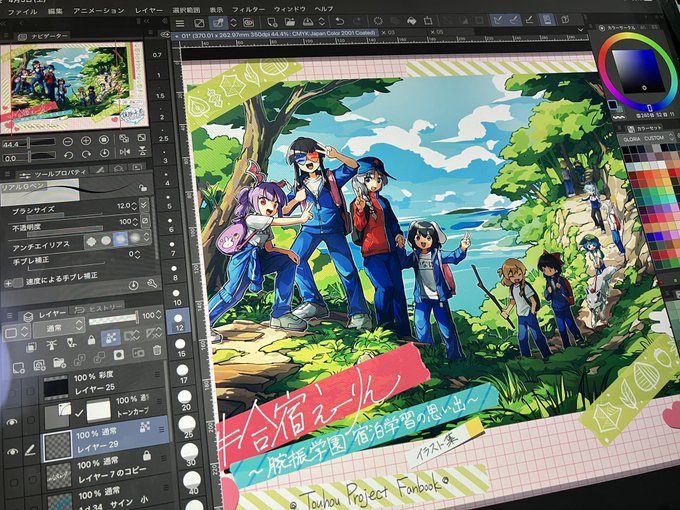
Task: Select brush size preset 20
Action: [185, 400]
